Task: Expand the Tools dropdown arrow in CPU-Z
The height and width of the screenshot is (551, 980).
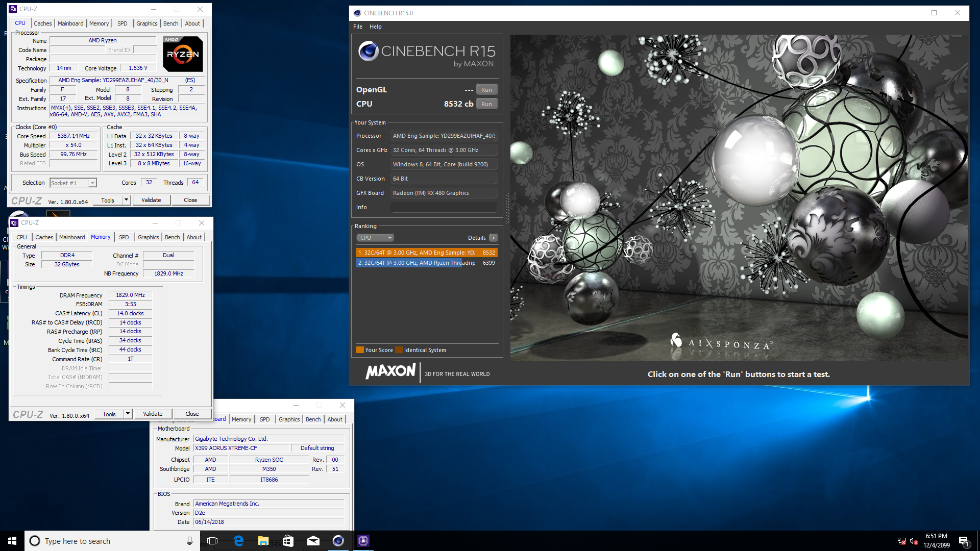Action: point(126,200)
